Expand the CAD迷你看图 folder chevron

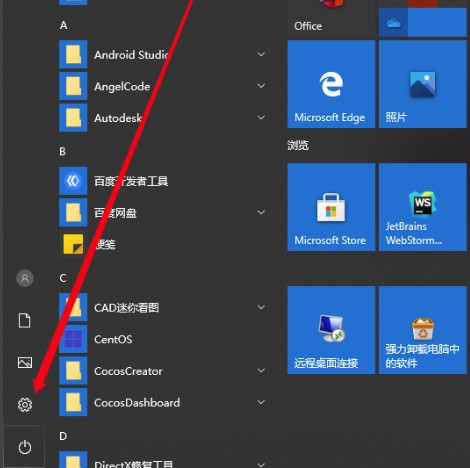[x=261, y=307]
